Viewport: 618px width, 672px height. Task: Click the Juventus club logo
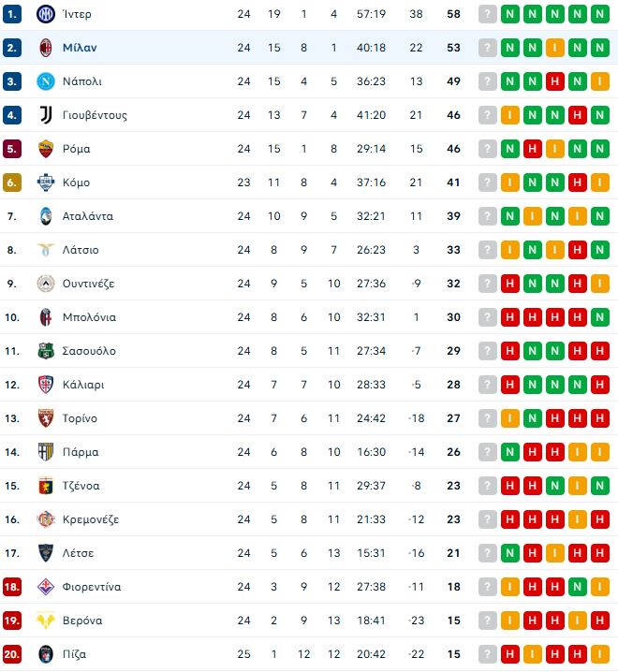46,115
